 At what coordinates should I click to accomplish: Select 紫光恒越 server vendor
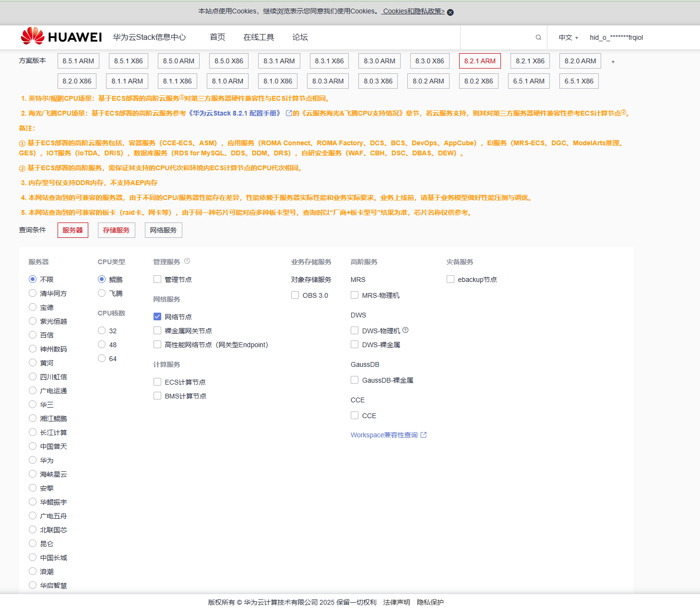point(33,321)
